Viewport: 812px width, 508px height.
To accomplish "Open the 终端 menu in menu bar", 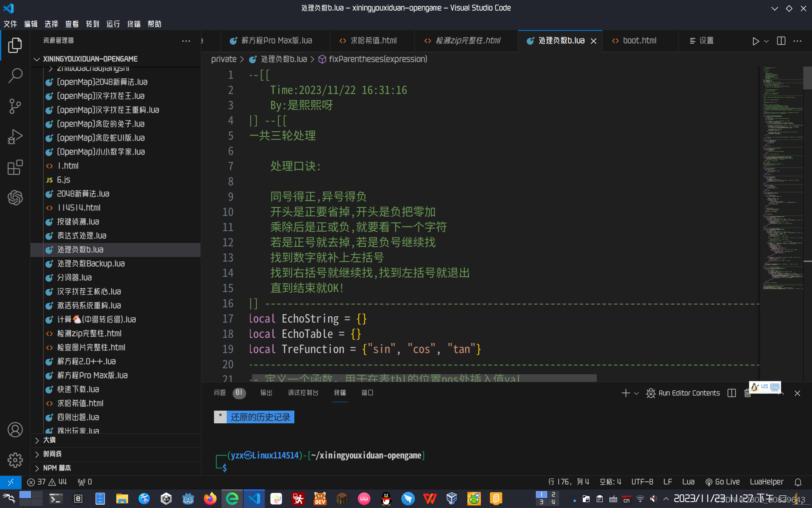I will (x=134, y=24).
